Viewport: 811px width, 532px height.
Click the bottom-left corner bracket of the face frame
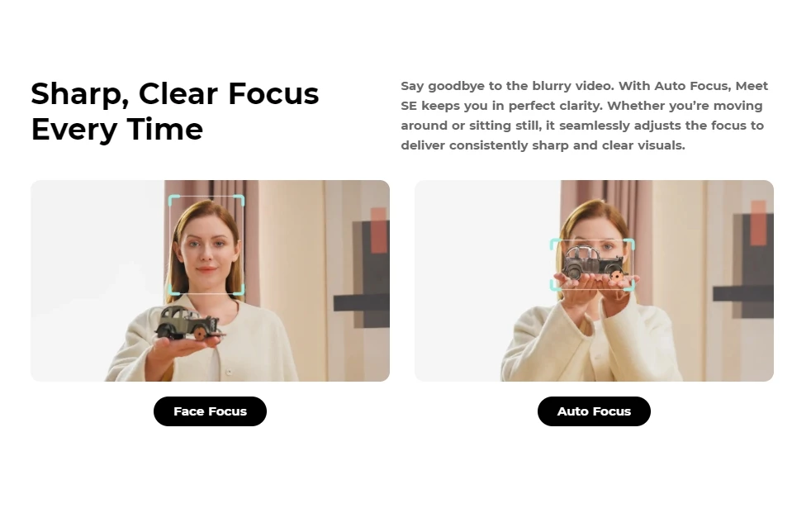pos(173,290)
